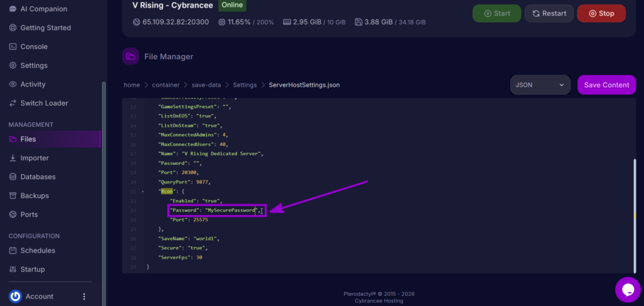Click the Restart button refresh icon
Image resolution: width=644 pixels, height=306 pixels.
coord(536,14)
